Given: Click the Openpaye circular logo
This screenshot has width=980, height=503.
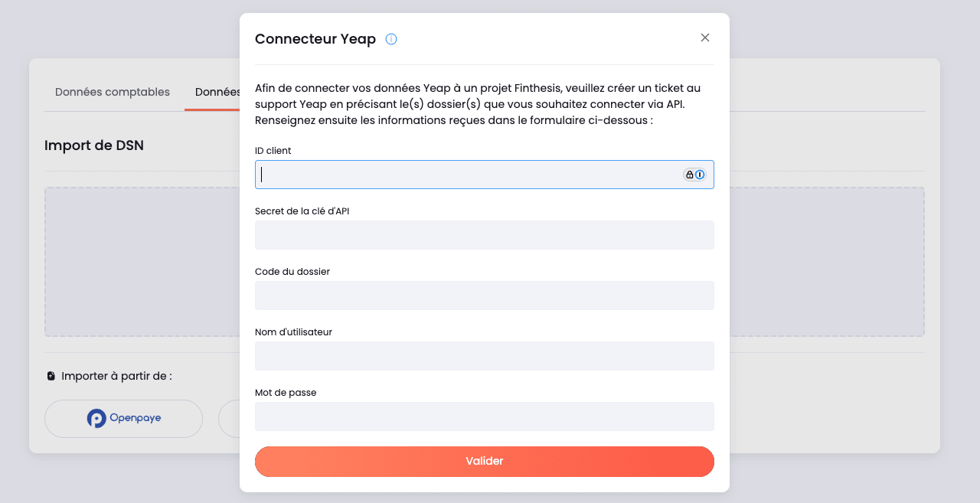Looking at the screenshot, I should click(96, 418).
